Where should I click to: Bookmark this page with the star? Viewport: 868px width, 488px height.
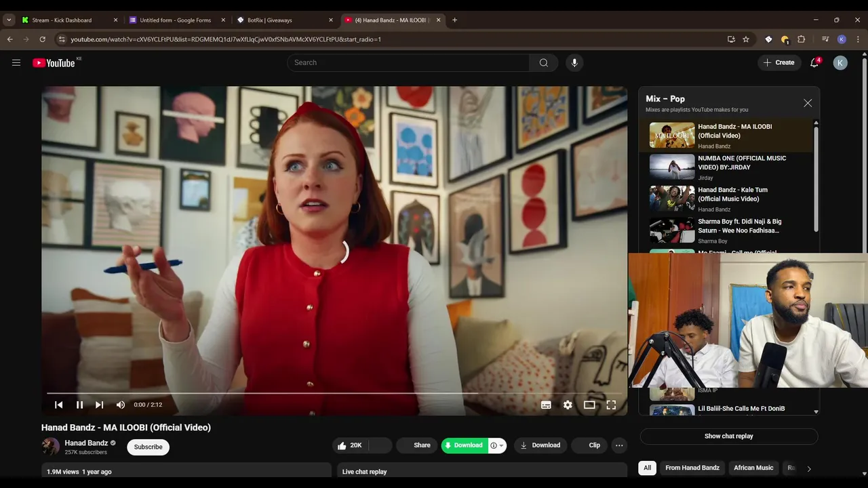tap(746, 39)
